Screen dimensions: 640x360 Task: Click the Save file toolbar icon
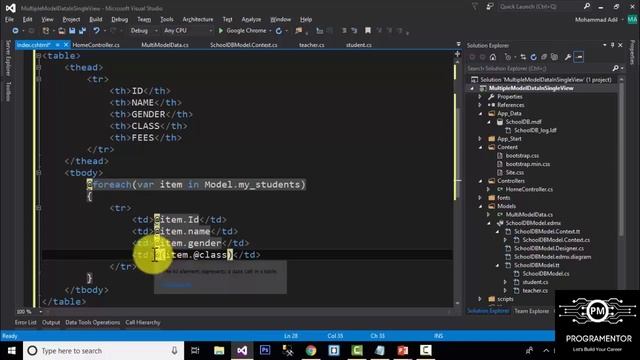(x=72, y=31)
